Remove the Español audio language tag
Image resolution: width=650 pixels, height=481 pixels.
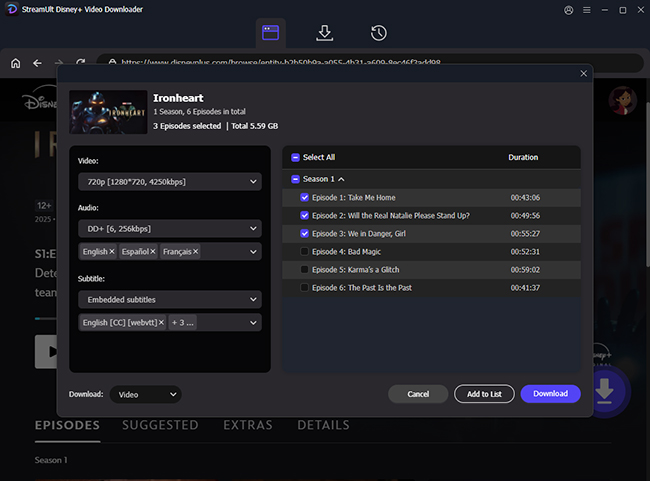pyautogui.click(x=153, y=252)
